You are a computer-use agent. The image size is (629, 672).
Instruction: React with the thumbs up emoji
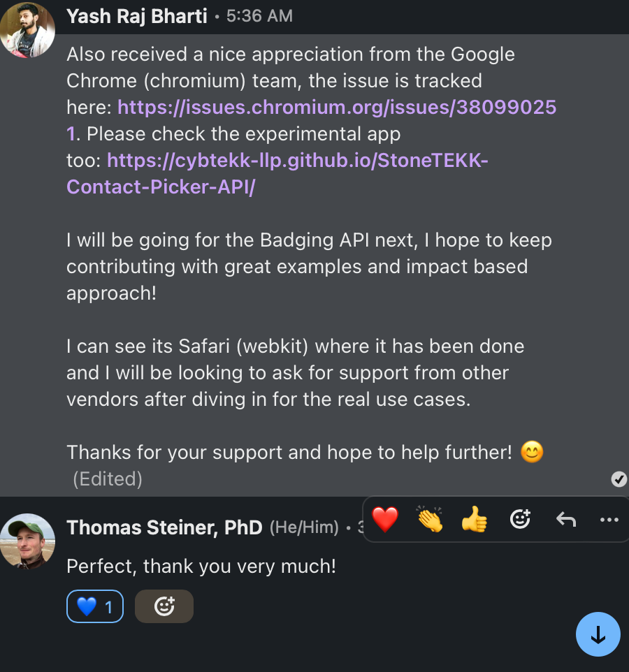[475, 520]
